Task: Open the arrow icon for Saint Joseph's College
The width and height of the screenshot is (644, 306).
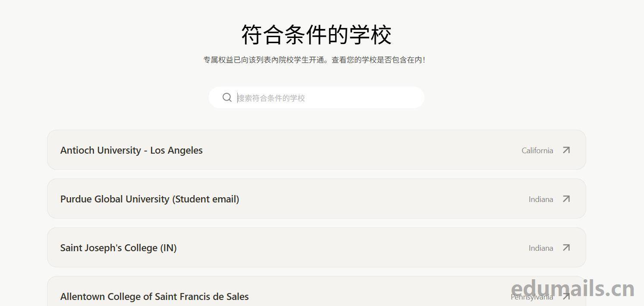Action: [566, 248]
